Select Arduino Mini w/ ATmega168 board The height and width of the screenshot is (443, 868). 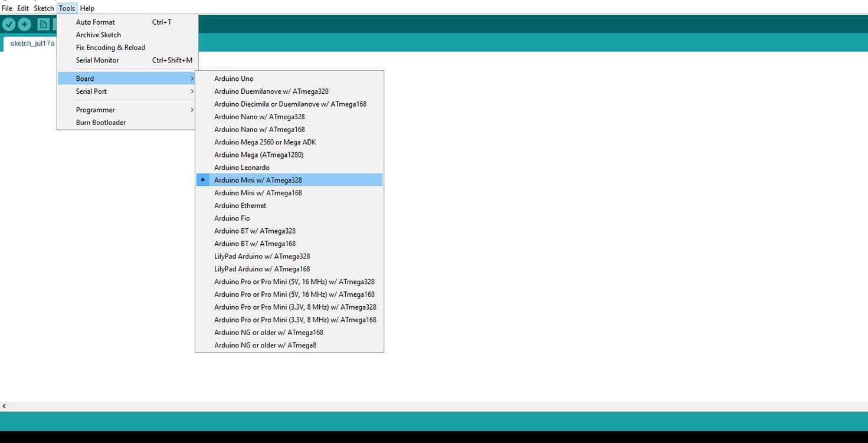tap(289, 193)
